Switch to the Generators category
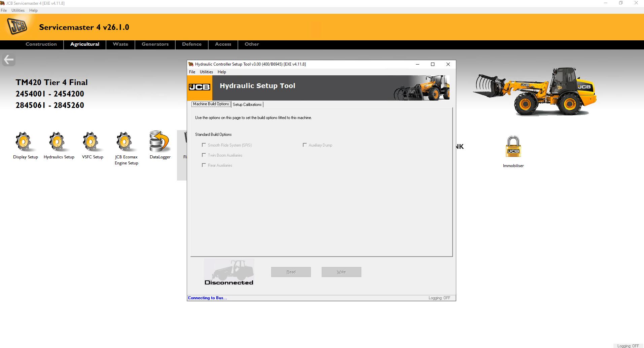Image resolution: width=644 pixels, height=348 pixels. [x=154, y=44]
